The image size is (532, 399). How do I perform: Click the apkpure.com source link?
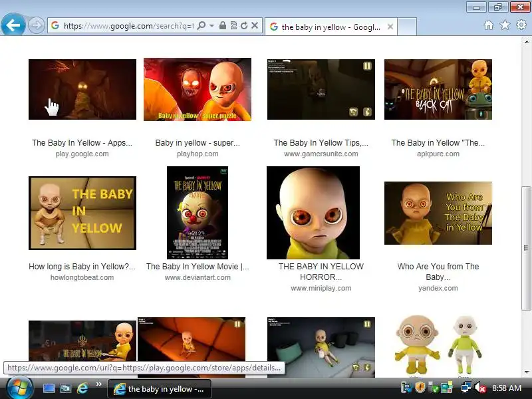coord(438,154)
